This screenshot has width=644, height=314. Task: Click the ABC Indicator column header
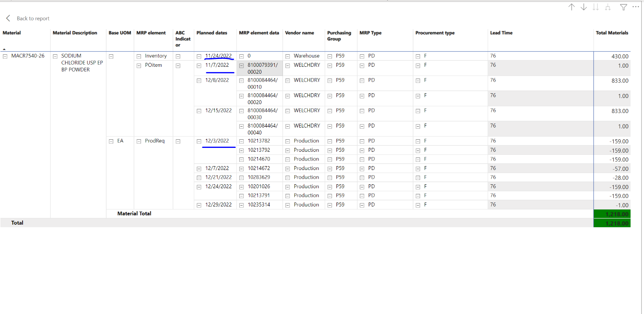tap(183, 39)
